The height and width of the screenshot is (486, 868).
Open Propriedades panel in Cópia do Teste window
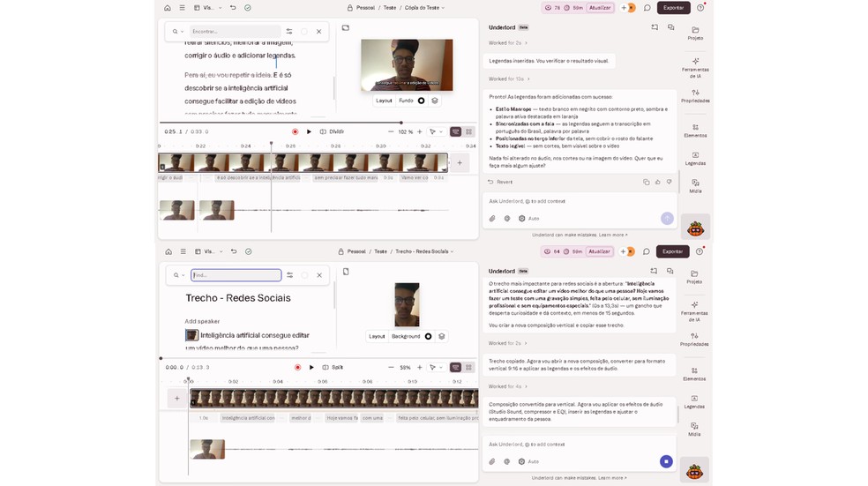click(x=695, y=96)
